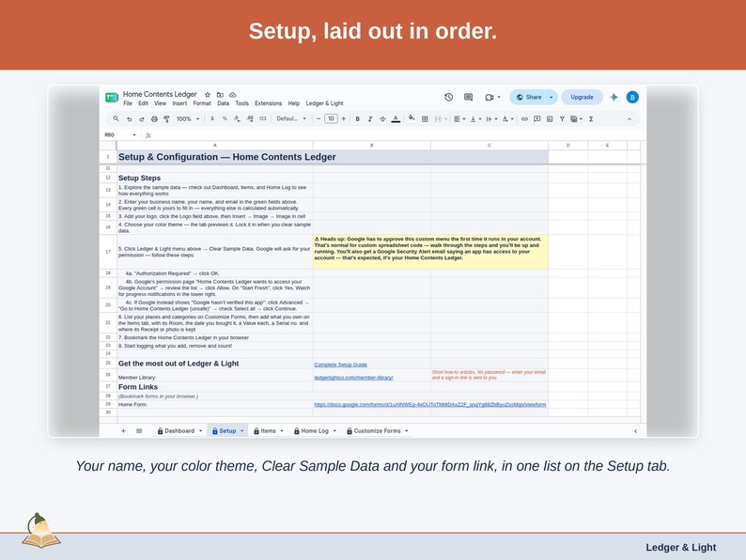Screen dimensions: 746x560
Task: Insert a link
Action: tap(524, 119)
